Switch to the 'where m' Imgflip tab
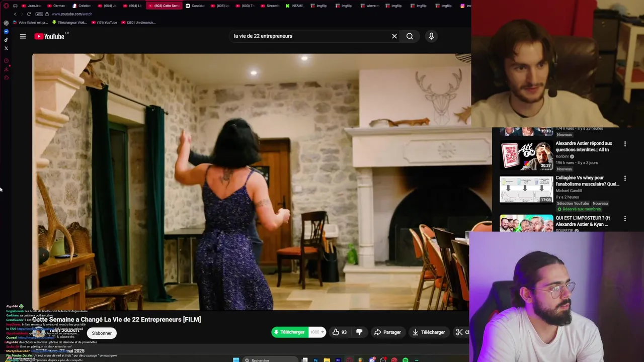 370,6
